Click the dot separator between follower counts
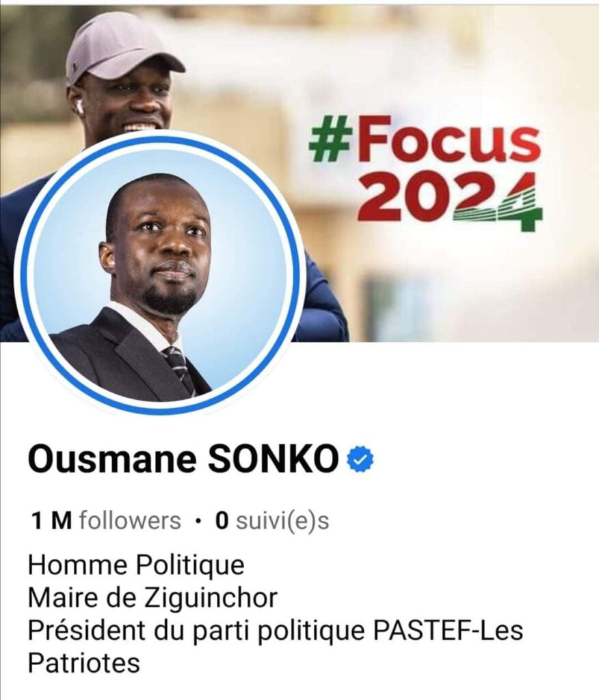This screenshot has height=700, width=599. pyautogui.click(x=198, y=520)
